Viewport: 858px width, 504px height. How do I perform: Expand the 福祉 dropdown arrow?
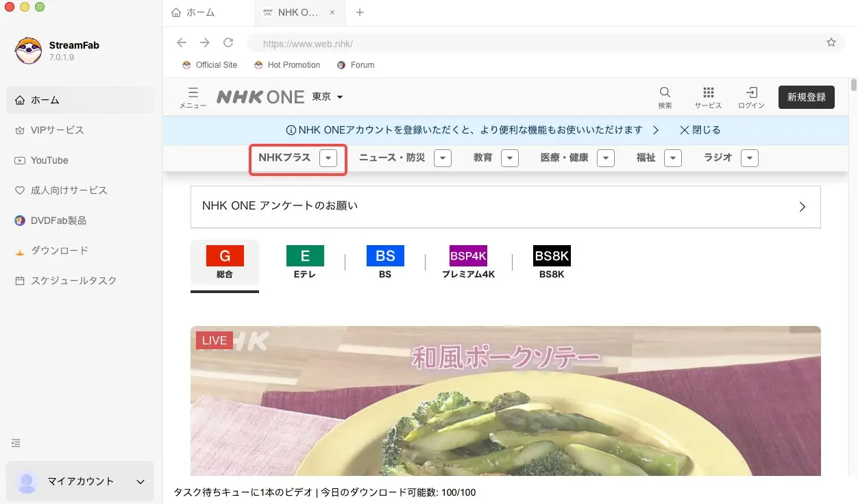pos(673,158)
